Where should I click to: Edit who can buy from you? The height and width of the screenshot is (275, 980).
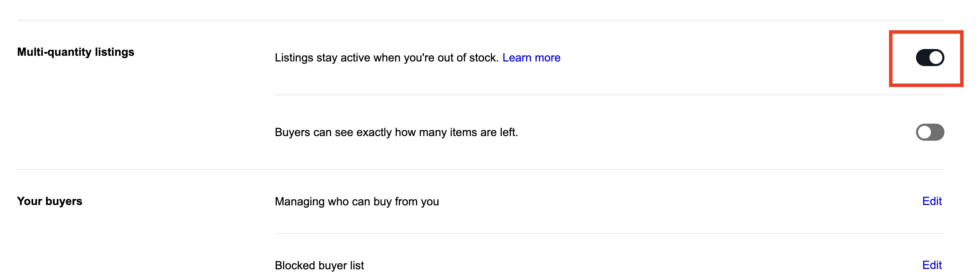[931, 201]
